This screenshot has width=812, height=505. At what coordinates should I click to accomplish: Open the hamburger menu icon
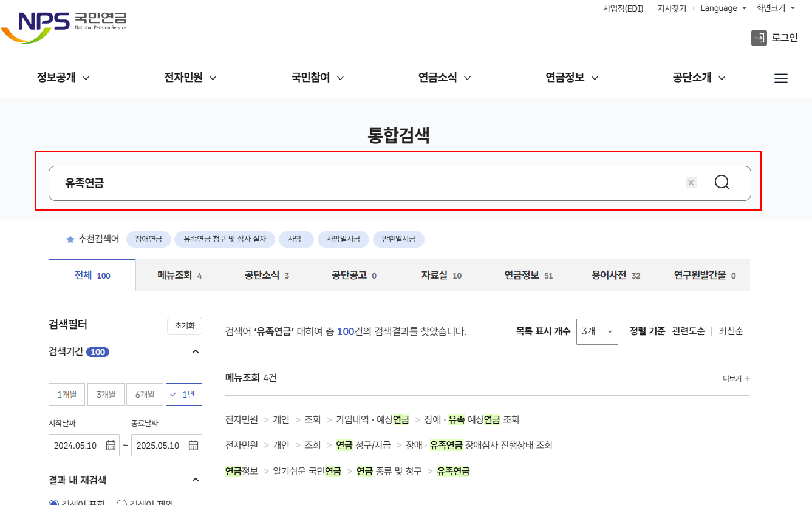coord(781,78)
